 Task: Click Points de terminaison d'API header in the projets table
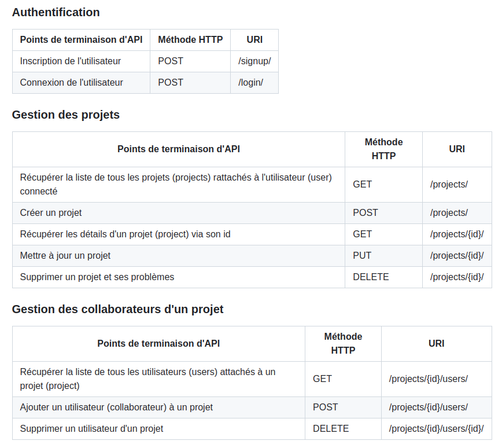coord(178,149)
